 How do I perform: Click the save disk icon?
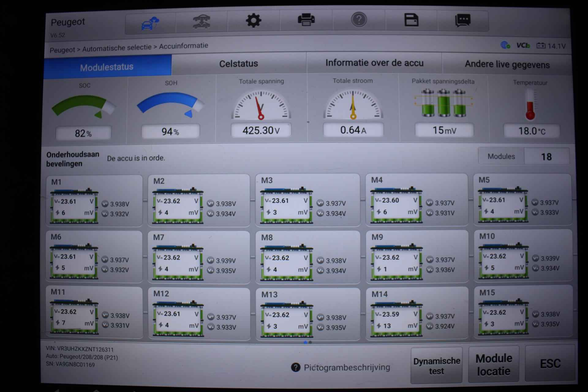tap(411, 20)
